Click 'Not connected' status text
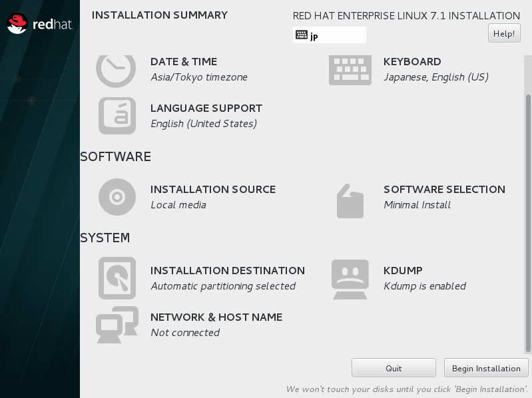Viewport: 532px width, 398px height. tap(185, 333)
